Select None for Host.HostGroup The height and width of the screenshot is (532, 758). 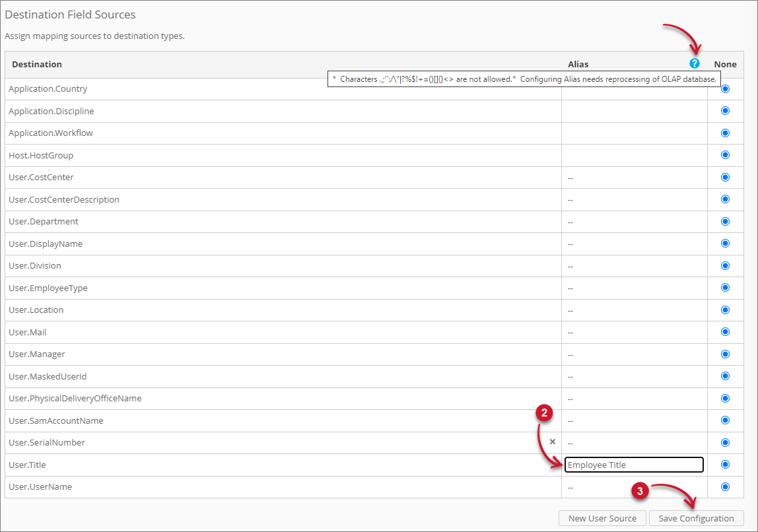coord(725,154)
